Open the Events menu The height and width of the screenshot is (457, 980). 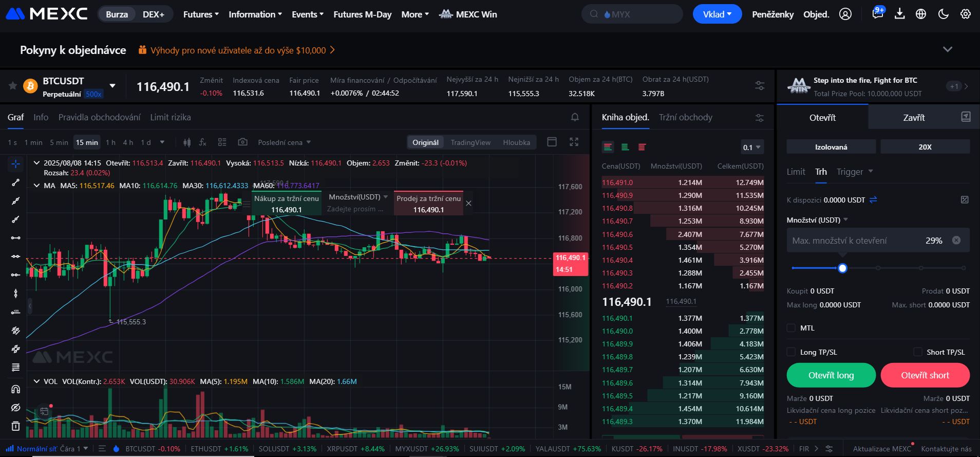pos(308,14)
